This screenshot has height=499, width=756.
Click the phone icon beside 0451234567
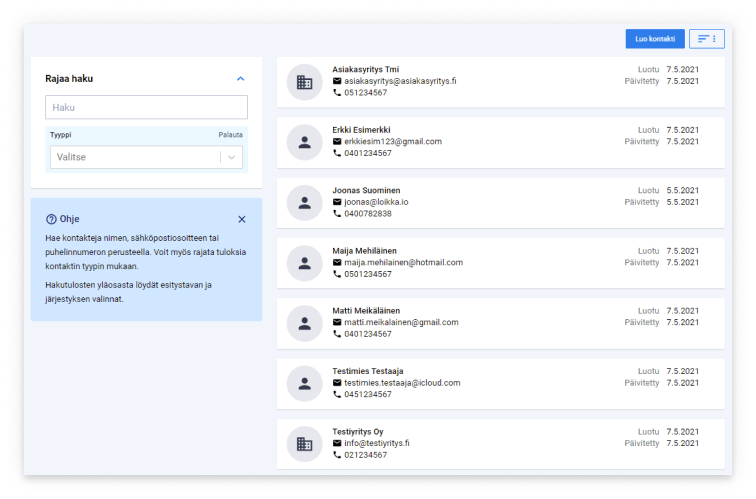tap(337, 394)
